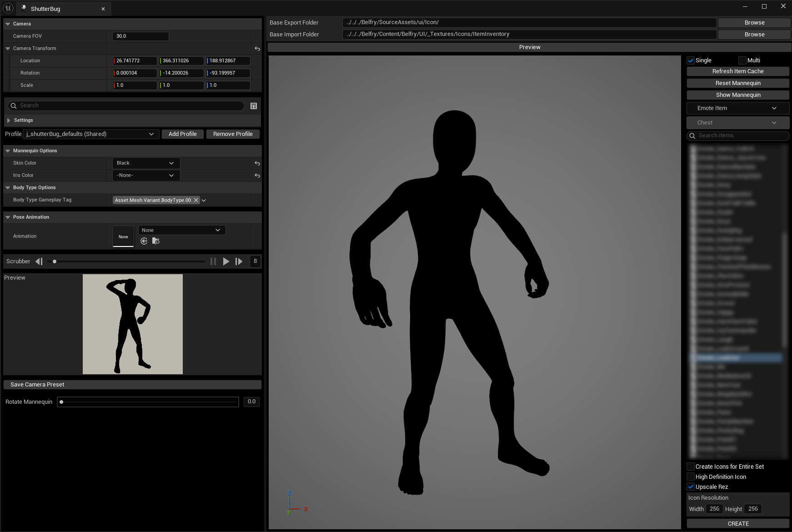Step to previous frame in Scrubber
The image size is (792, 532).
coord(39,261)
